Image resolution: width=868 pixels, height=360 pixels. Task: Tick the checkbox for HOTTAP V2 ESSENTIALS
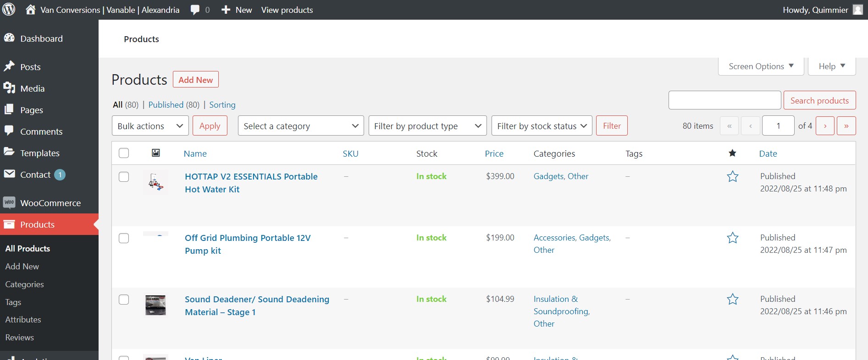pos(124,177)
